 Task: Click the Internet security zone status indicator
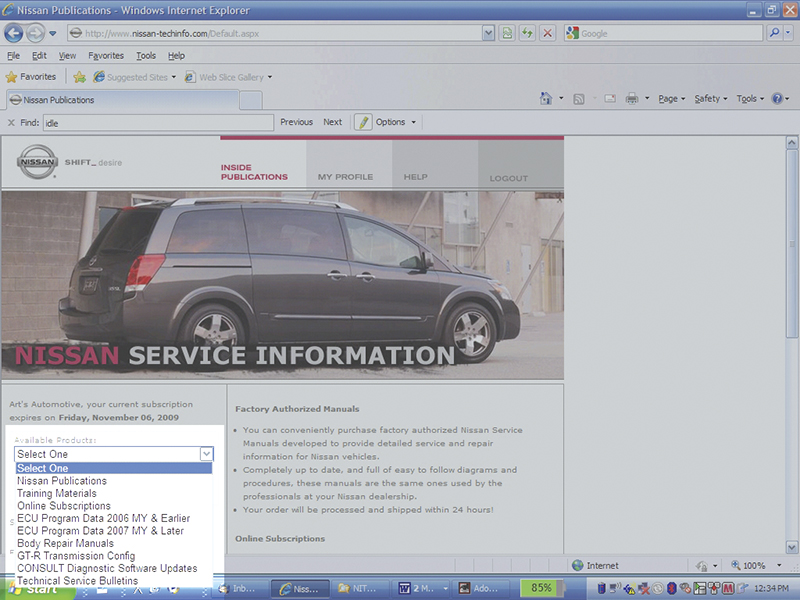pyautogui.click(x=595, y=565)
